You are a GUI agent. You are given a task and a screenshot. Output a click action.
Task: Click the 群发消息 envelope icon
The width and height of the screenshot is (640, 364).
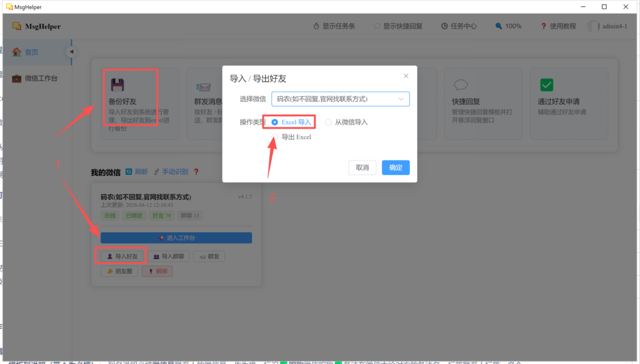click(x=203, y=86)
